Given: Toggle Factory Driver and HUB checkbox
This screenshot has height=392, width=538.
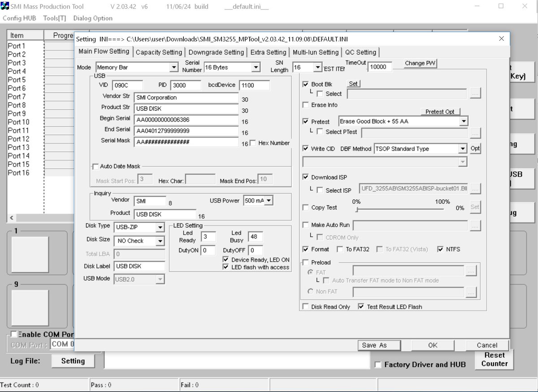Looking at the screenshot, I should (378, 365).
